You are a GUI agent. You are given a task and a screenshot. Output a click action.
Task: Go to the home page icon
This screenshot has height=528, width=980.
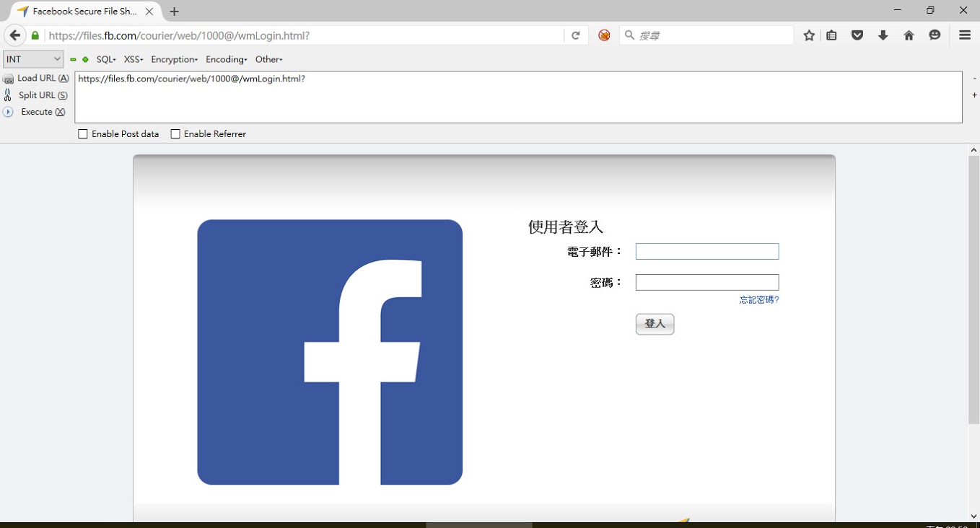coord(909,35)
